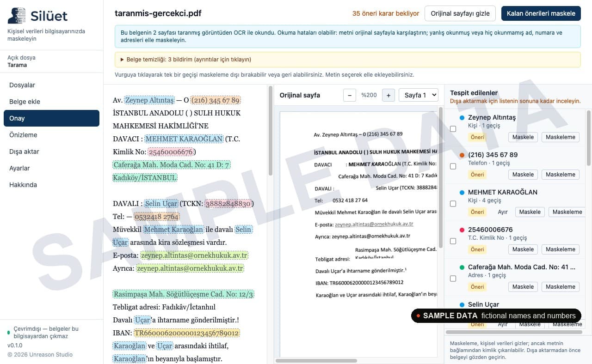This screenshot has height=364, width=592.
Task: Go to Belge ekle in sidebar
Action: click(51, 102)
